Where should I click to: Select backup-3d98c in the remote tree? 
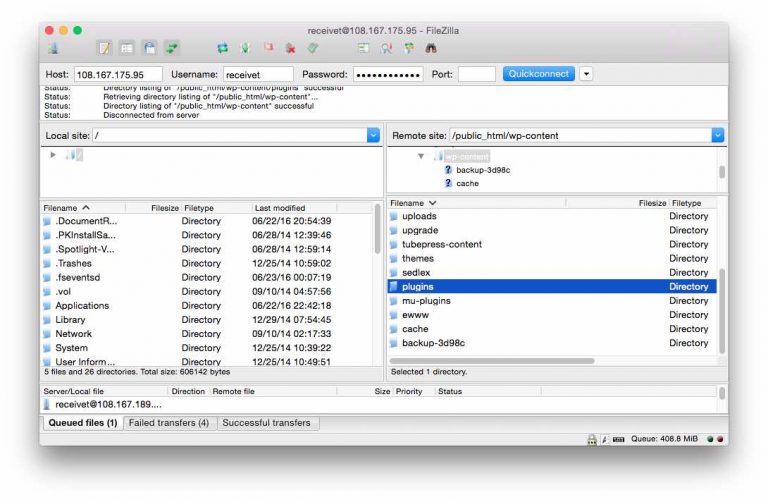(x=483, y=170)
